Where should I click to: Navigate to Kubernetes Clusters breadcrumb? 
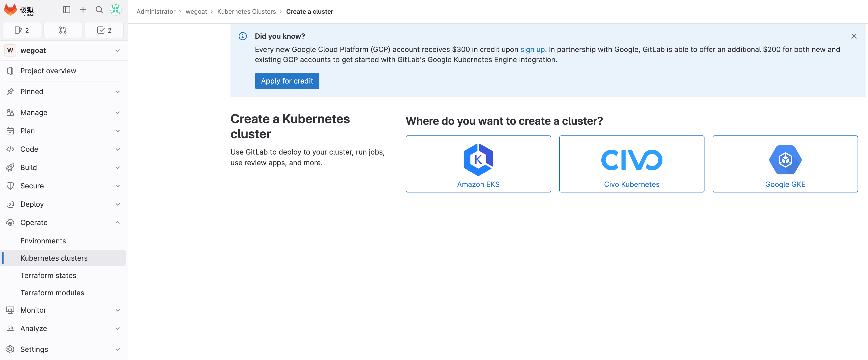pyautogui.click(x=246, y=11)
